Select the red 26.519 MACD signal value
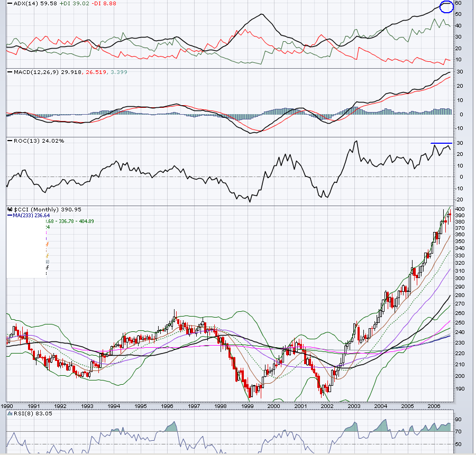This screenshot has width=476, height=455. [x=96, y=72]
